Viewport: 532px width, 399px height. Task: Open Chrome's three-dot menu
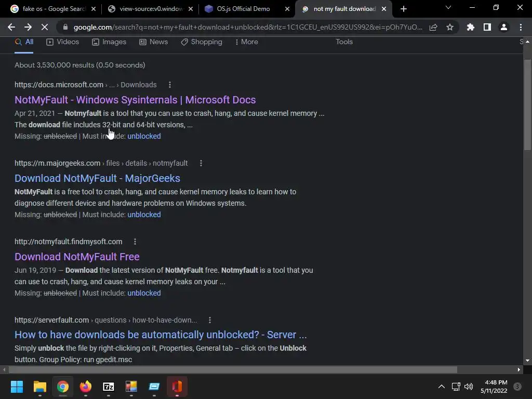coord(521,27)
